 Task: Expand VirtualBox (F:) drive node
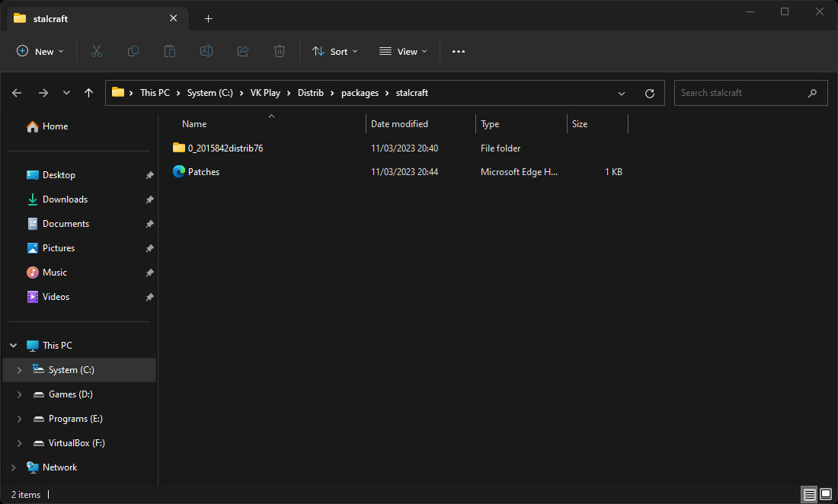coord(19,443)
